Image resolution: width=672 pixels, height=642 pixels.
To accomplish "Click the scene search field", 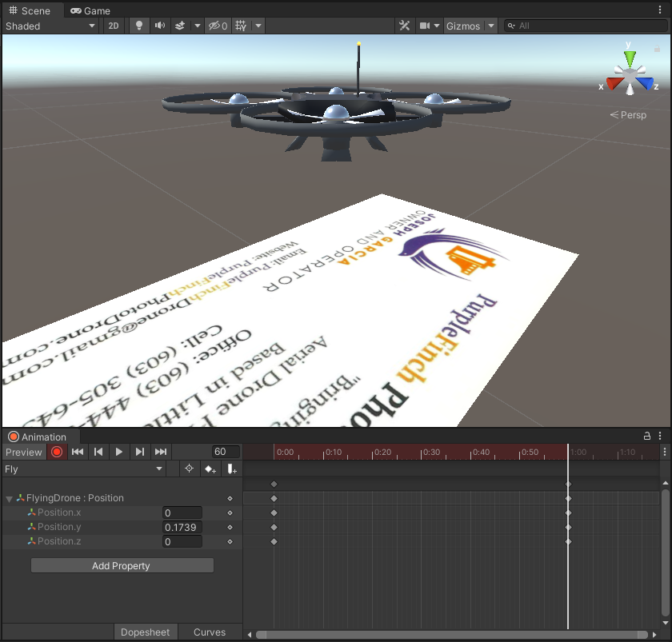I will pos(586,26).
